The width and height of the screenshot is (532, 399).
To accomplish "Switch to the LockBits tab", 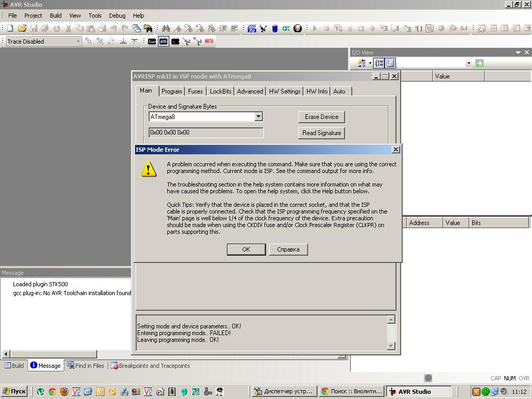I will pos(220,91).
